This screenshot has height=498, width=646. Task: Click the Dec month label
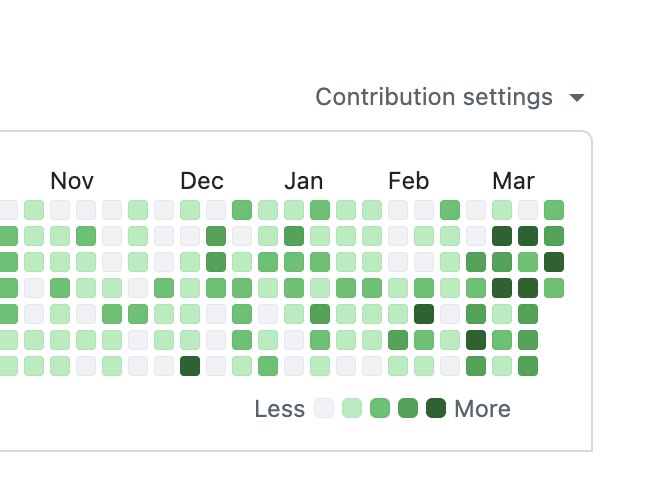202,181
